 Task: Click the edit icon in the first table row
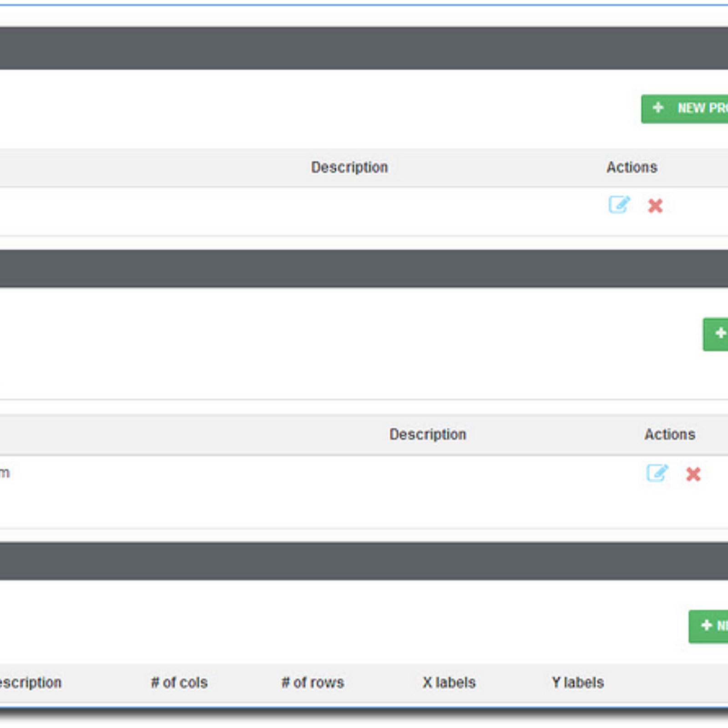point(619,205)
